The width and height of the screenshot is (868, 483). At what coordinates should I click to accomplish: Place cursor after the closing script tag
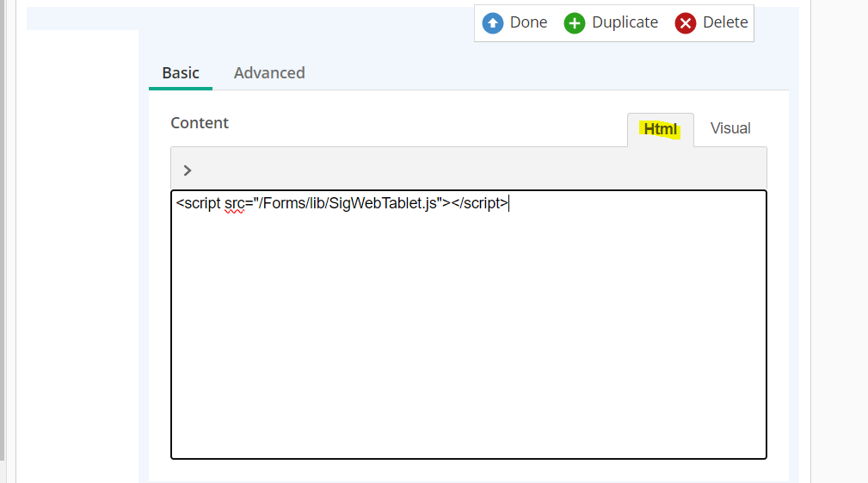click(508, 204)
